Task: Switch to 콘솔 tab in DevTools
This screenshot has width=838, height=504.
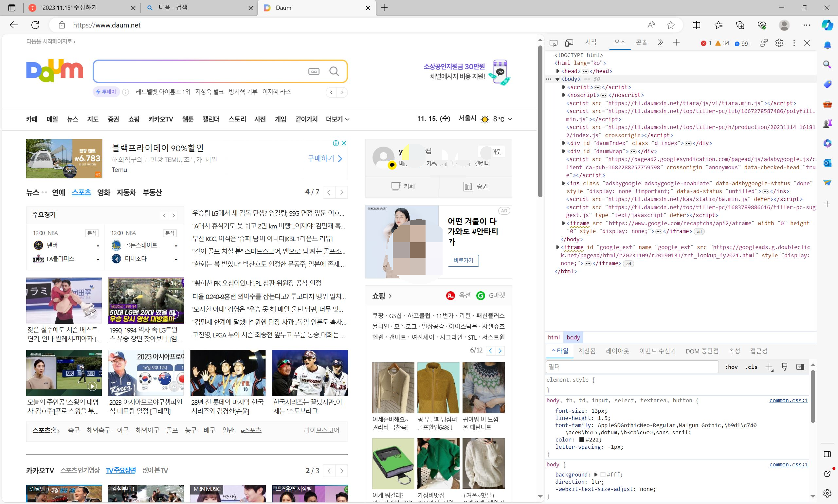Action: point(641,42)
